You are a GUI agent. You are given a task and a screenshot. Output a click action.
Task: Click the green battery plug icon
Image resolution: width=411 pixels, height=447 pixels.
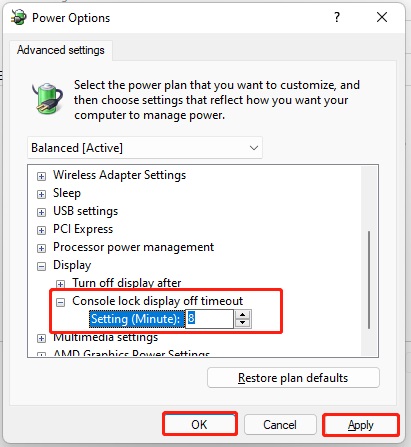pyautogui.click(x=47, y=99)
